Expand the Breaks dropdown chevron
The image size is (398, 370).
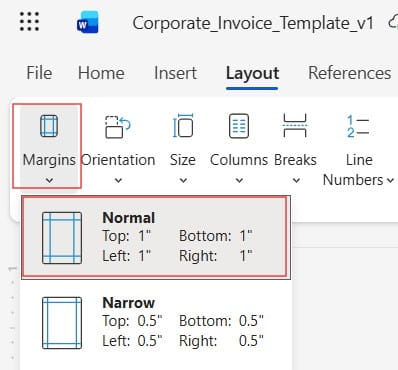pos(296,181)
